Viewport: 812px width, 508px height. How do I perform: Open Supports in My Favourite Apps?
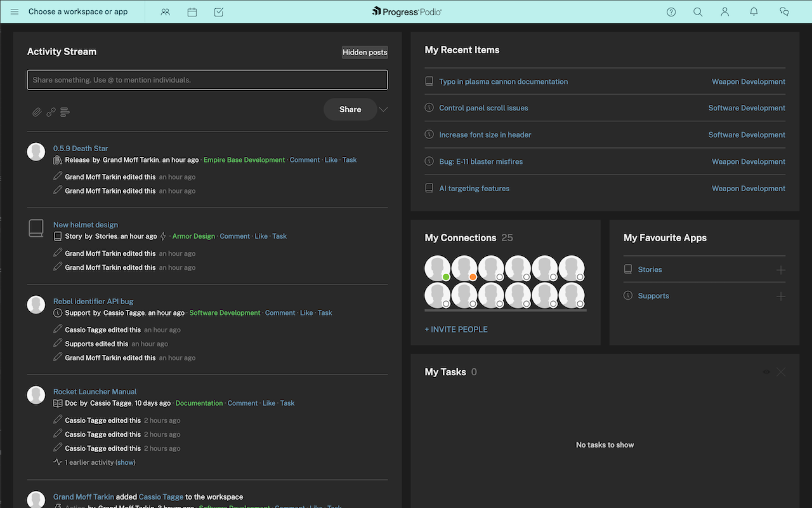click(653, 297)
